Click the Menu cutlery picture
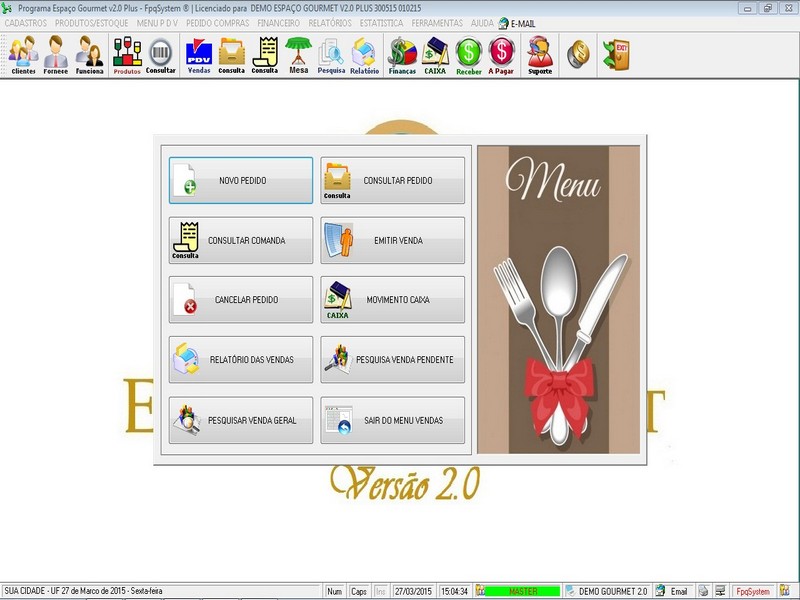Screen dimensions: 800x600 pyautogui.click(x=559, y=299)
